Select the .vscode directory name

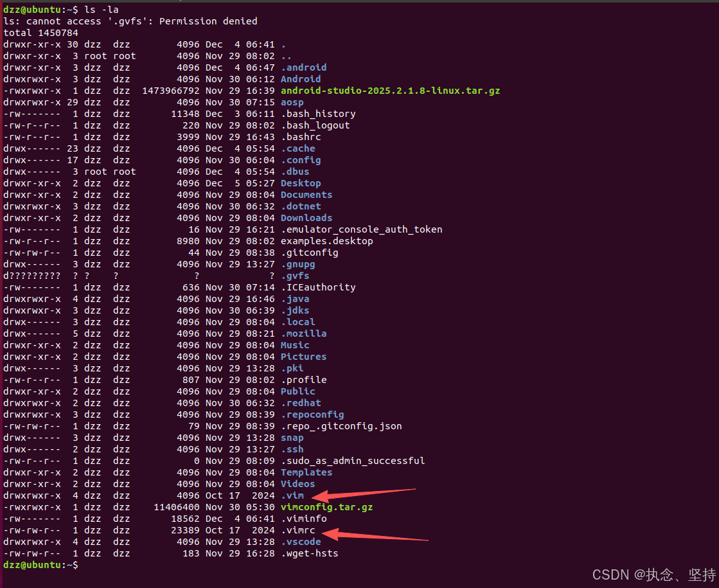pos(301,541)
